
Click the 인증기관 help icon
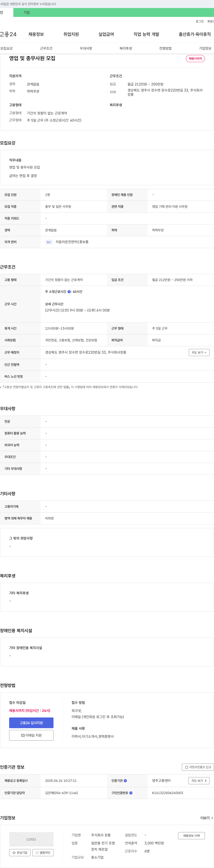125,781
